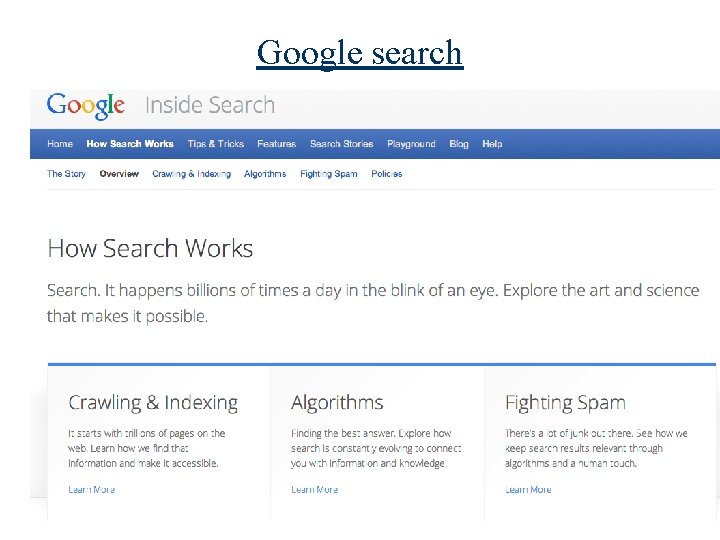The height and width of the screenshot is (540, 720).
Task: Visit the Playground page
Action: [411, 144]
